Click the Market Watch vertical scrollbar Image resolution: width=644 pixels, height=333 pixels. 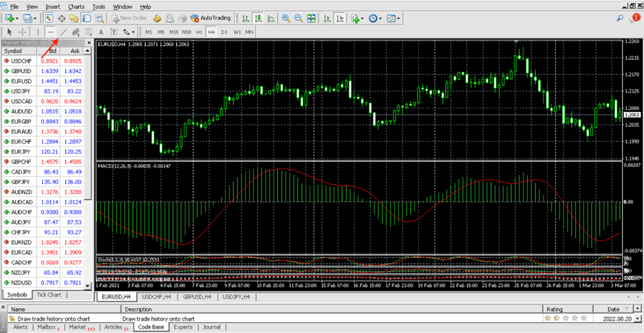coord(88,124)
